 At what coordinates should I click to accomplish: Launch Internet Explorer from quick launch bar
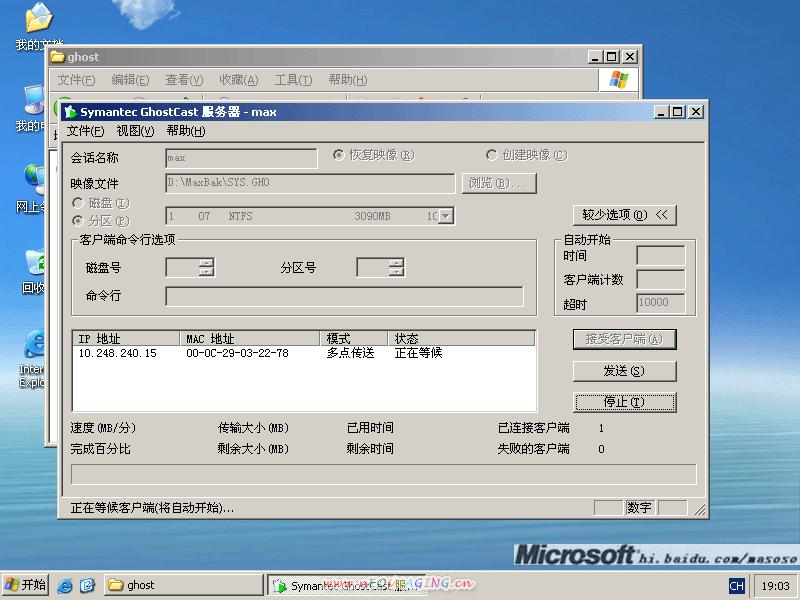tap(66, 585)
